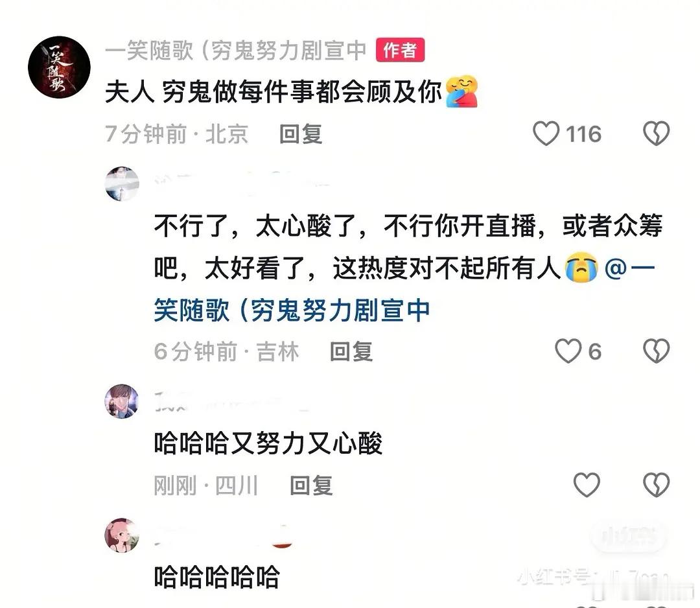Reply to the author's Beijing comment
The image size is (700, 608).
(x=301, y=134)
